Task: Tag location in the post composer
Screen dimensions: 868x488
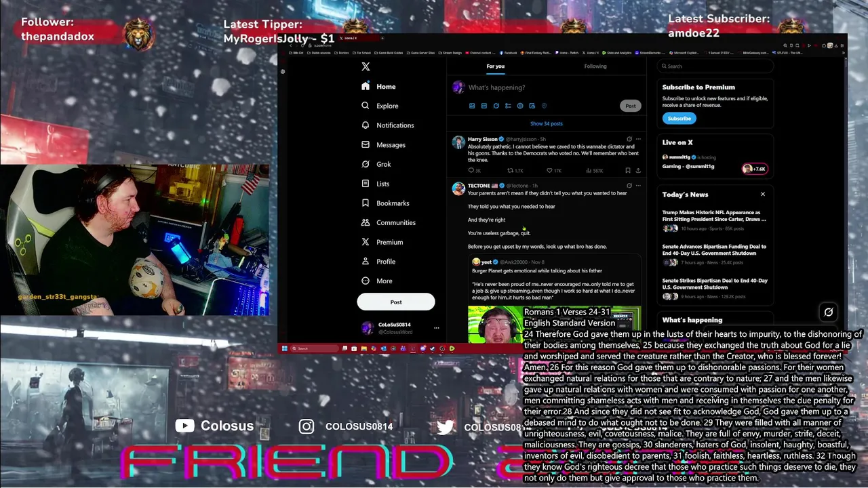Action: tap(544, 106)
